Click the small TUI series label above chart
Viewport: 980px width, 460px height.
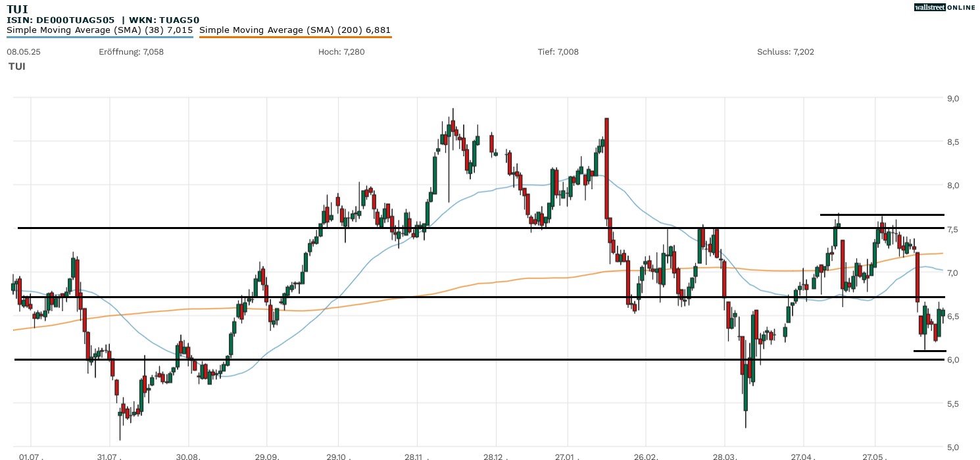[17, 66]
